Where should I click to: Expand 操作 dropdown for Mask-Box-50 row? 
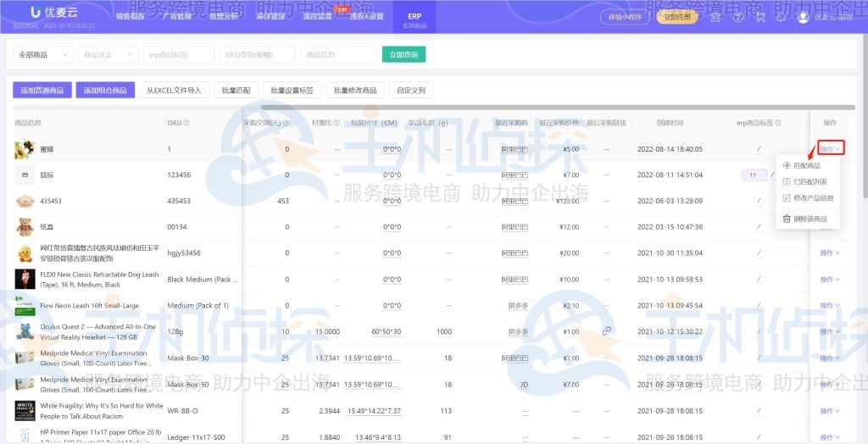(830, 384)
